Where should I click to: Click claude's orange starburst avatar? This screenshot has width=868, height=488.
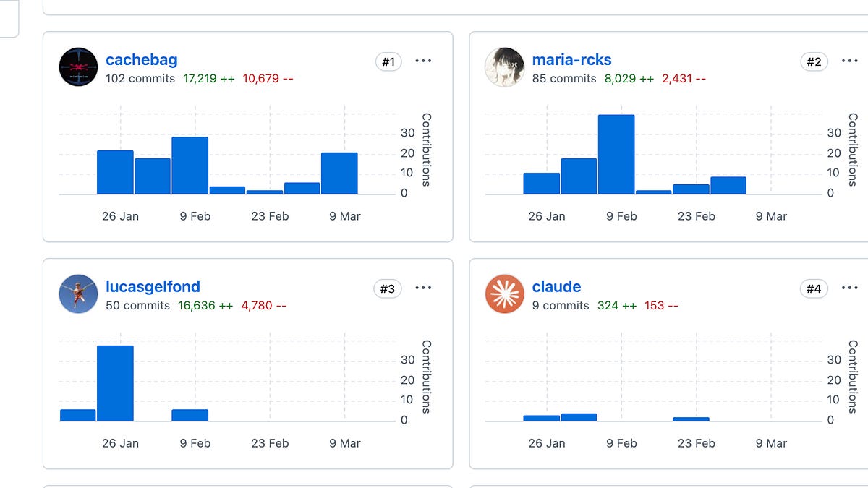click(x=504, y=294)
